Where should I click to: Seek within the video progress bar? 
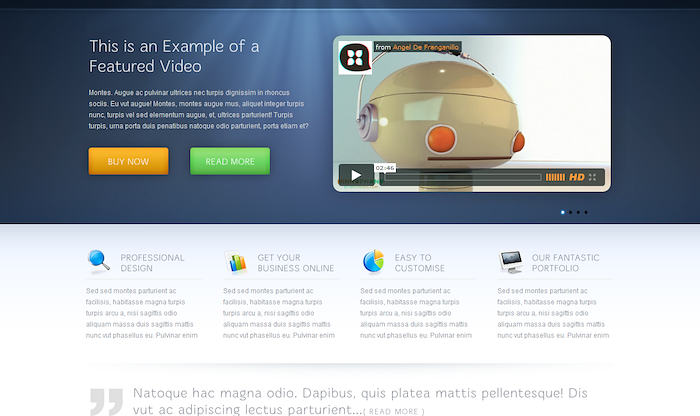[463, 177]
